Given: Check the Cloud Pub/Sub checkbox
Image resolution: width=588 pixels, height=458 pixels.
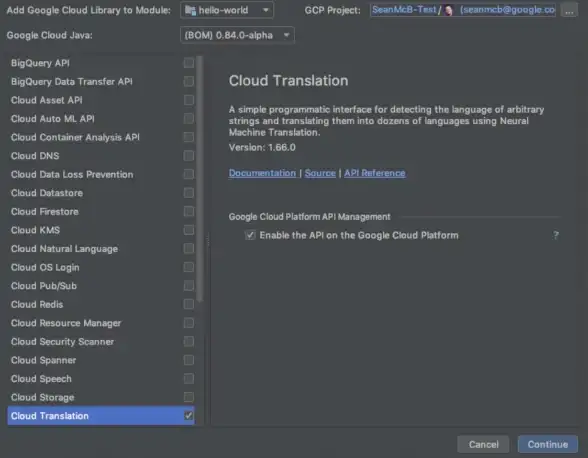Looking at the screenshot, I should tap(189, 285).
